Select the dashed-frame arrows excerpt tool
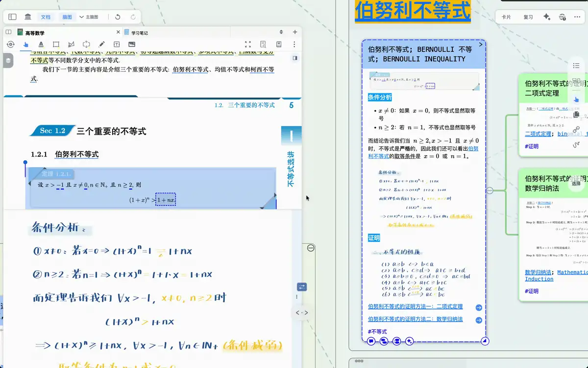 click(x=86, y=45)
